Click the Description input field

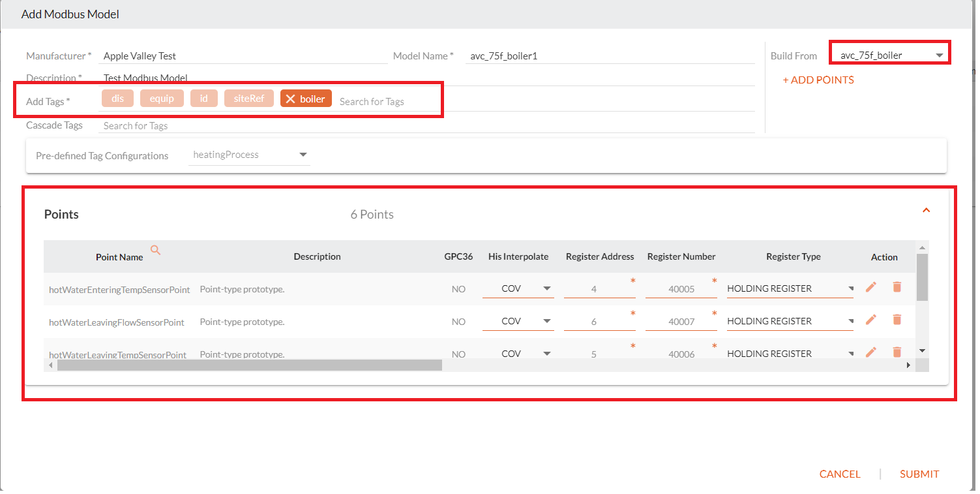427,78
